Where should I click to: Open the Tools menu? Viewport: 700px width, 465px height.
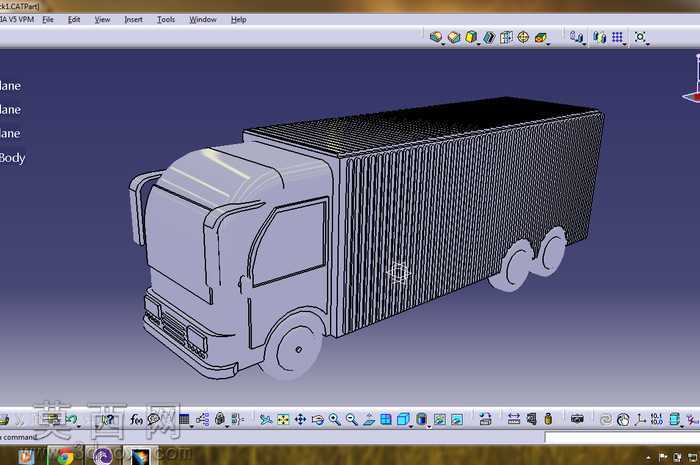click(166, 20)
